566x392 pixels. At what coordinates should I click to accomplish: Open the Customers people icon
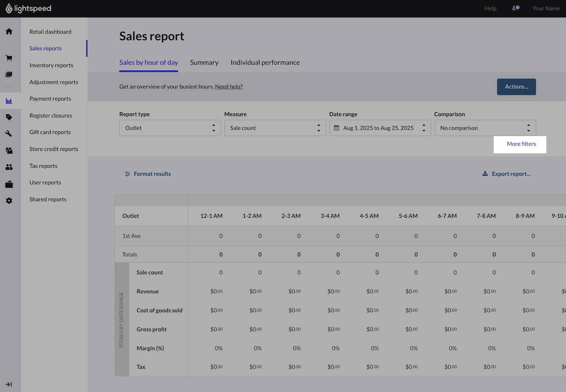(9, 167)
